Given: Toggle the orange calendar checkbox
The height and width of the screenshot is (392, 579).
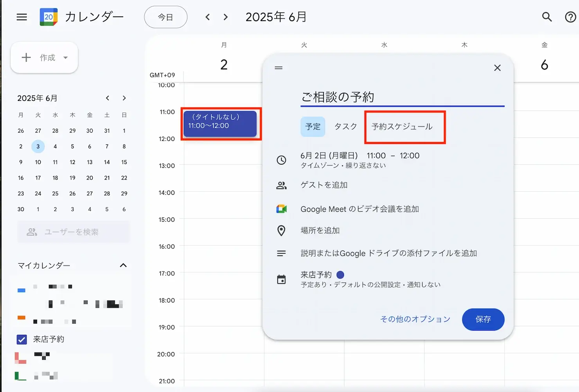Looking at the screenshot, I should 22,318.
